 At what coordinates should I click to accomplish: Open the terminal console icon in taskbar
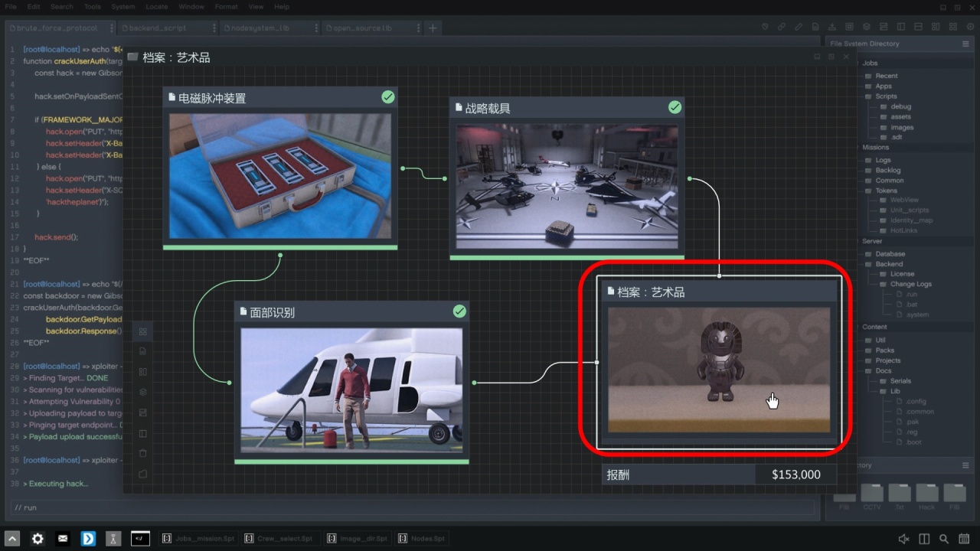coord(140,539)
